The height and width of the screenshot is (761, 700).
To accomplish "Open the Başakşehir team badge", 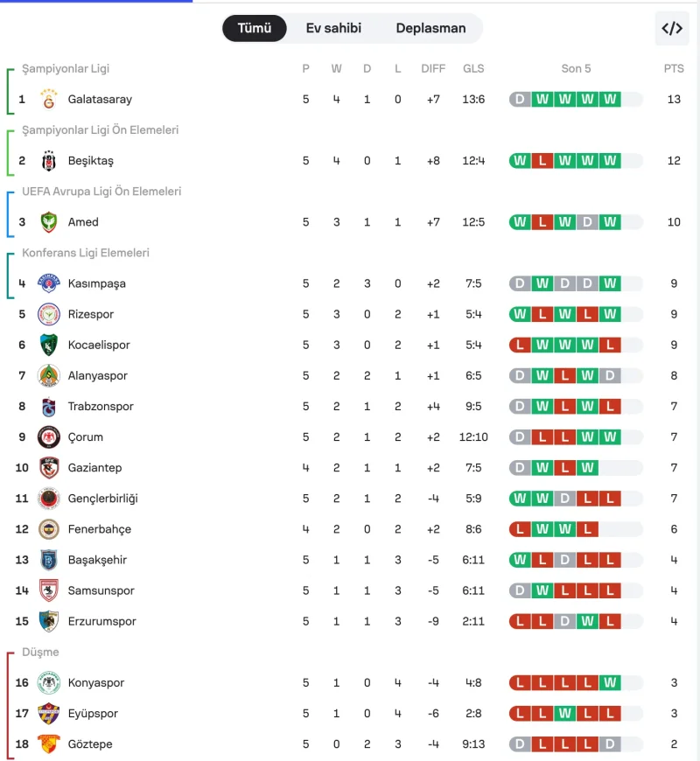I will click(48, 560).
